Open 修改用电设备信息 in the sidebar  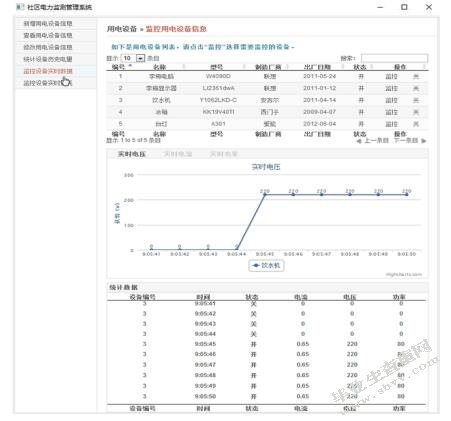pyautogui.click(x=48, y=47)
